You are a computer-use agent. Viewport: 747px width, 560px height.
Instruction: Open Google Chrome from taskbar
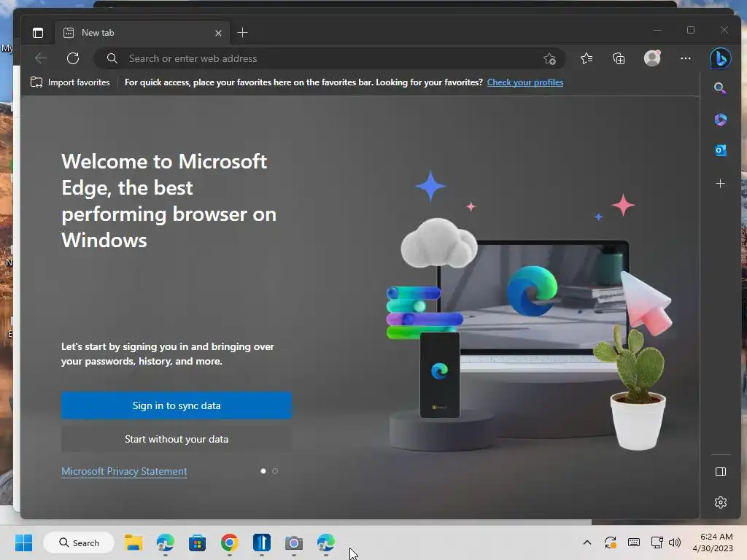coord(230,542)
